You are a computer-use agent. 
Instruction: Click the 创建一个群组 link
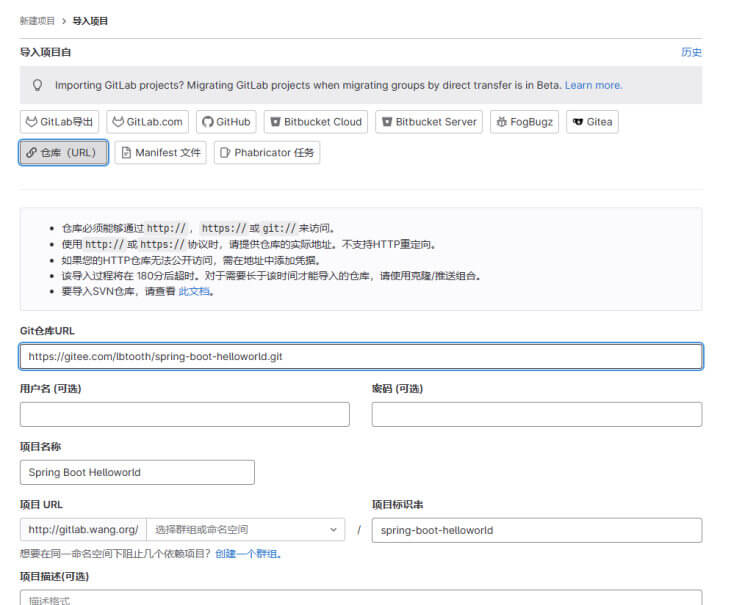click(248, 553)
